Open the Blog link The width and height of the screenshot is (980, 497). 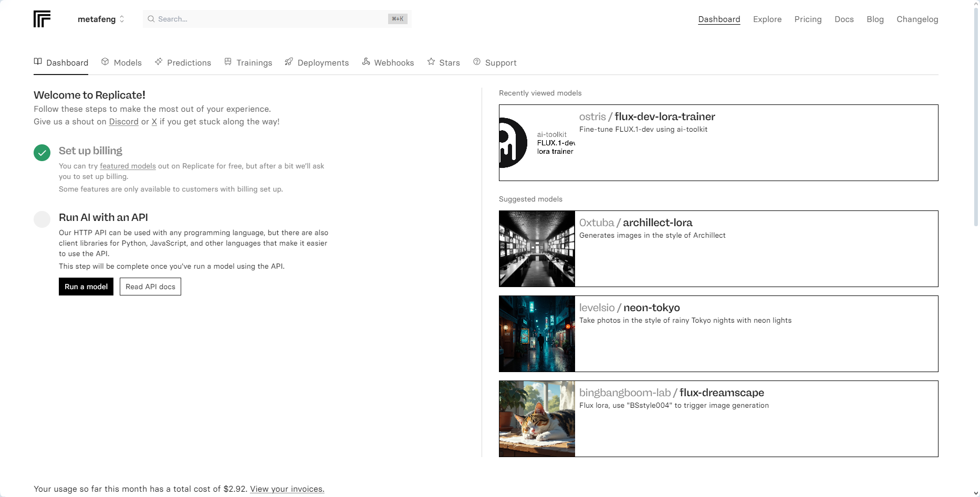875,19
